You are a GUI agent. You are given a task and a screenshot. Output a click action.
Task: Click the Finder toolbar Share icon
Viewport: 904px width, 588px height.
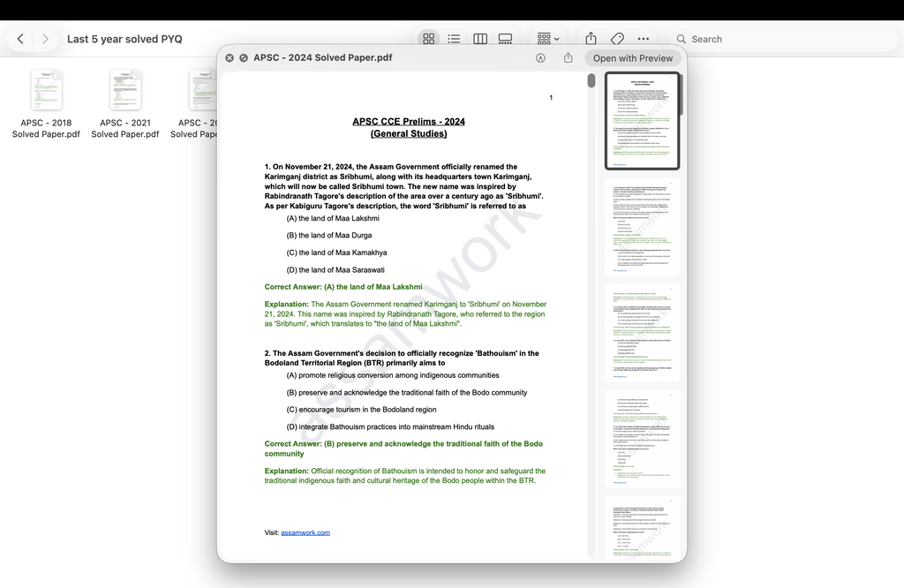(x=591, y=39)
